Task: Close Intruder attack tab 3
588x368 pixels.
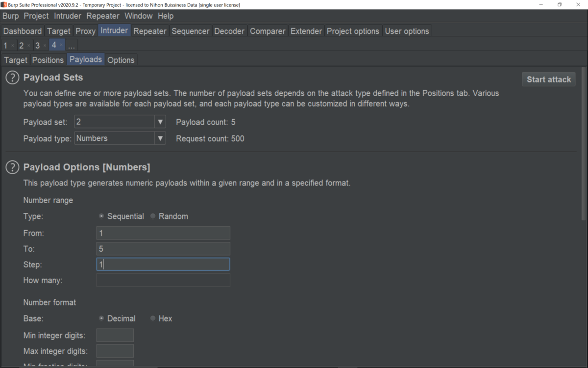Action: (45, 46)
